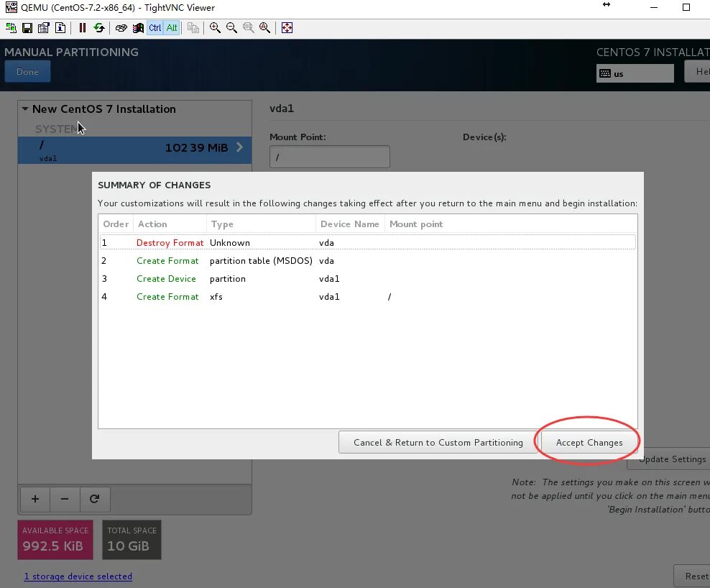Viewport: 710px width, 588px height.
Task: Click the 'Unknown' type cell
Action: [x=229, y=242]
